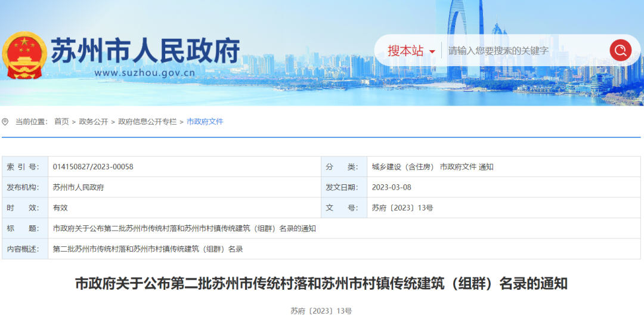The image size is (644, 319).
Task: Click the red arrow beside 搜本站
Action: point(432,52)
